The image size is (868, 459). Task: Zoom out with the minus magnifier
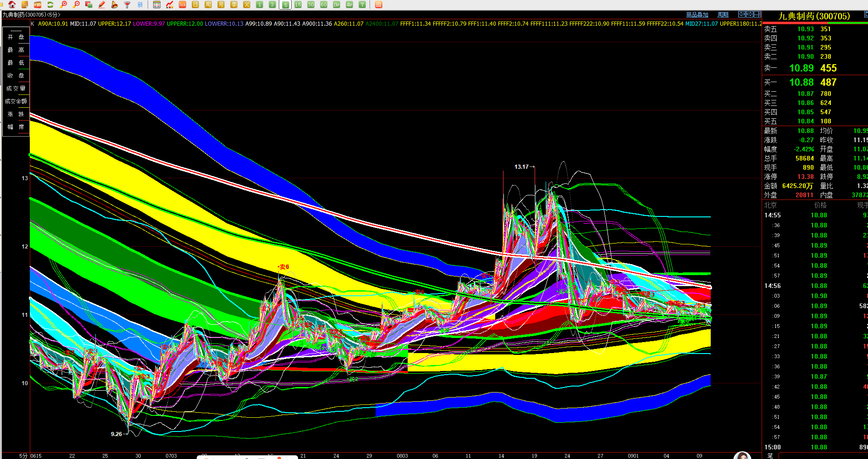pyautogui.click(x=76, y=5)
